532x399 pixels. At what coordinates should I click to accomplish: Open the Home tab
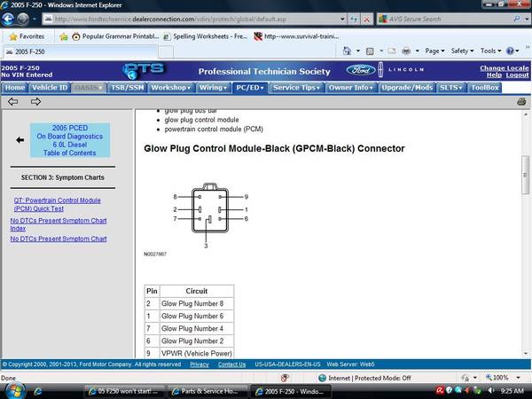(14, 88)
